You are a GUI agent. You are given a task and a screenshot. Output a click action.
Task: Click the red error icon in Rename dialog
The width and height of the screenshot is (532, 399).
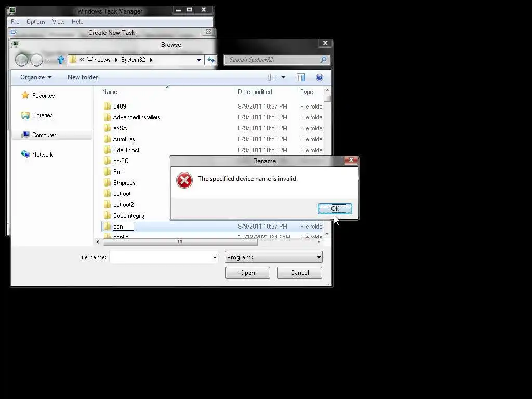(184, 180)
